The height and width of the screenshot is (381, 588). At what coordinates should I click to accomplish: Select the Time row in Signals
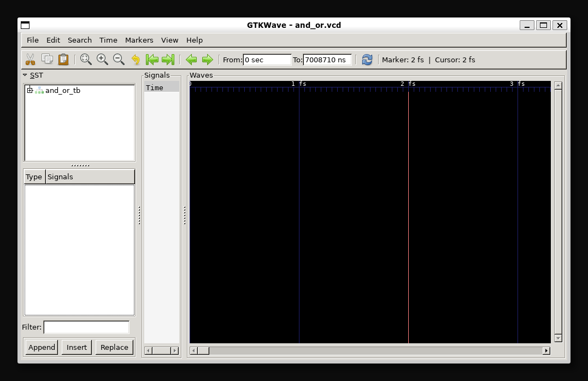(162, 87)
